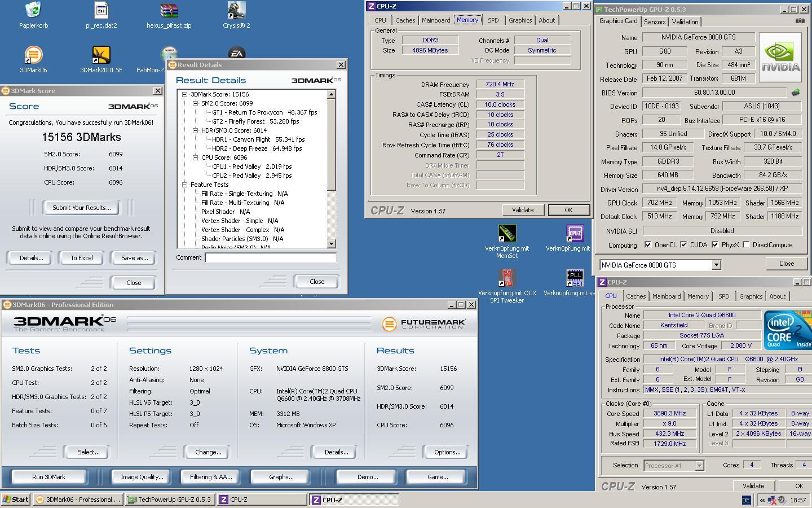Open the PLL SET shortcut icon
The image size is (812, 508).
[575, 277]
